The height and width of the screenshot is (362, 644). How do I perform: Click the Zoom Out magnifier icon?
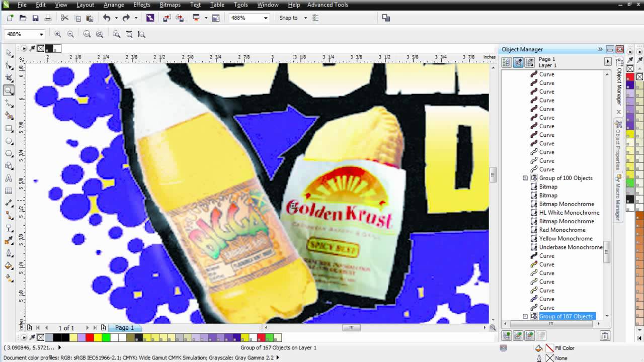(x=70, y=34)
